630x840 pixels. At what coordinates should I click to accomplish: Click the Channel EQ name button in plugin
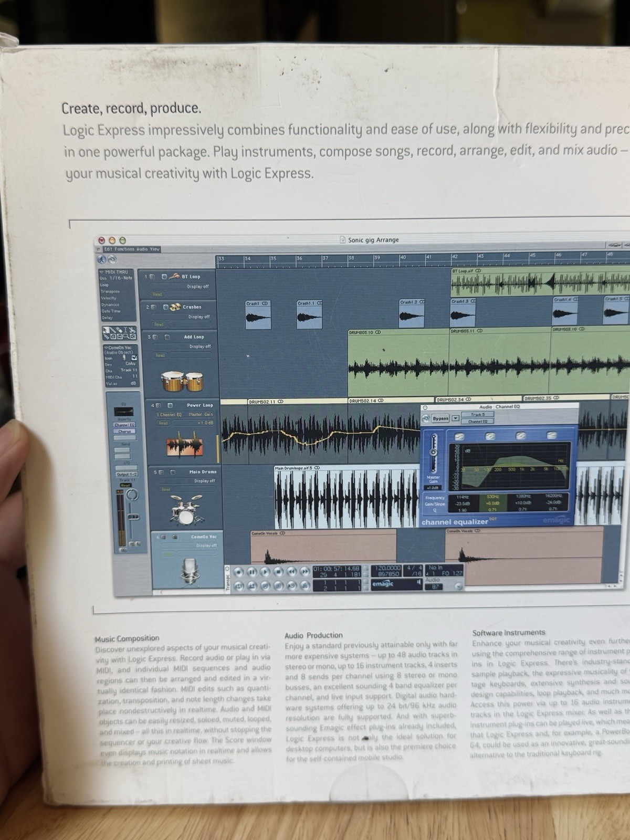(x=478, y=421)
